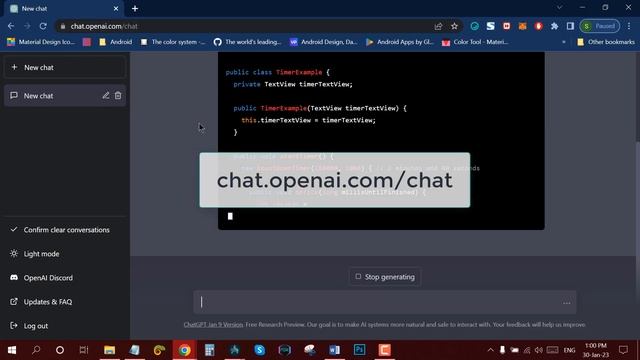
Task: Click the red square extension icon
Action: click(x=507, y=26)
